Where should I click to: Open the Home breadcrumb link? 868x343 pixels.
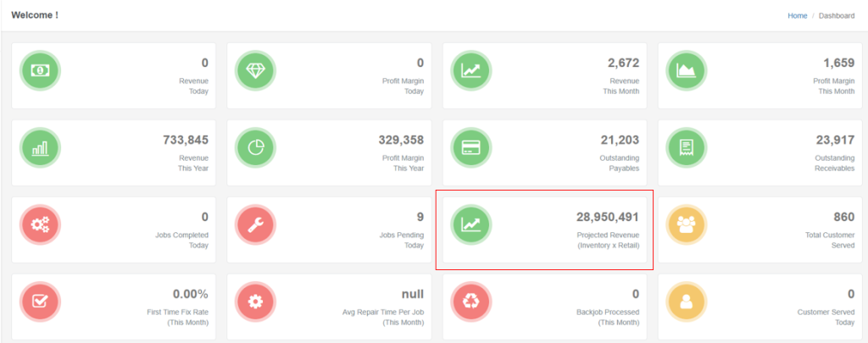797,15
